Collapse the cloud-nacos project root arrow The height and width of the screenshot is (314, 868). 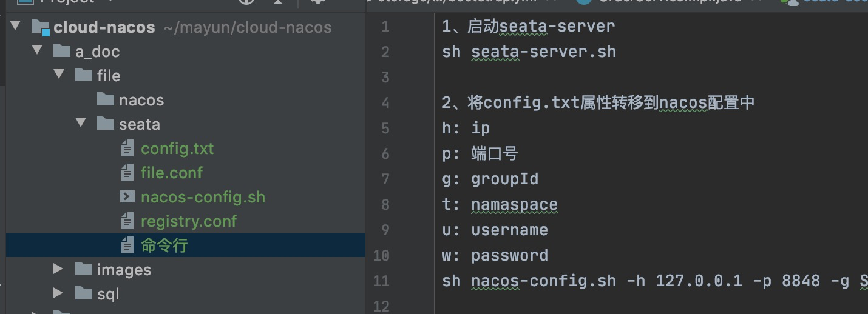pyautogui.click(x=16, y=27)
